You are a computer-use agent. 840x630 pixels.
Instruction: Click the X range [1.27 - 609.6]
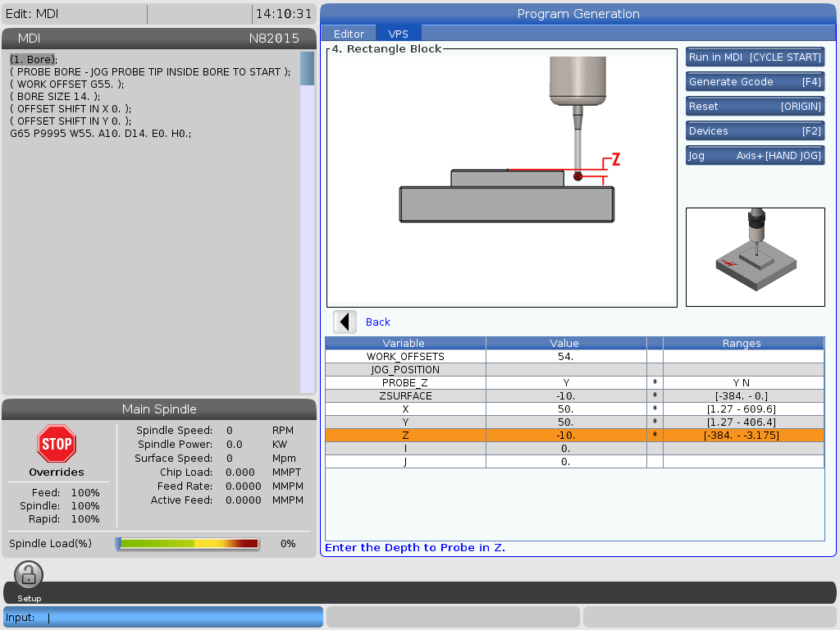[743, 409]
